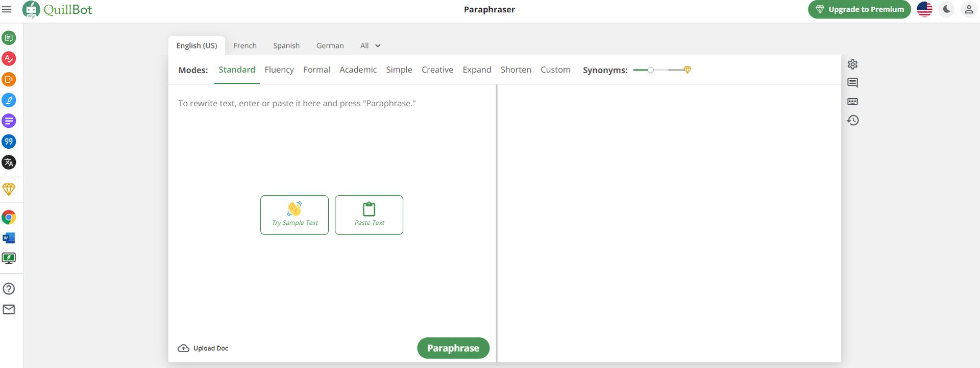Open the Help Center question icon
980x368 pixels.
point(9,289)
